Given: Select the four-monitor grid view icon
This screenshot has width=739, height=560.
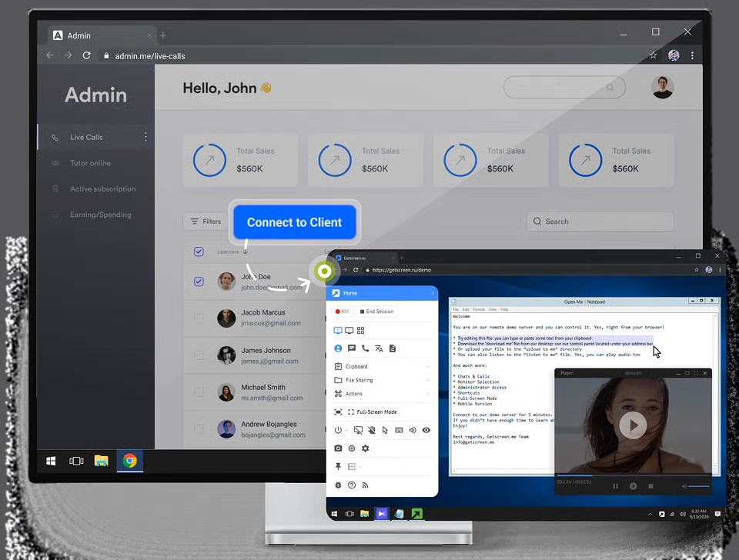Looking at the screenshot, I should coord(360,330).
